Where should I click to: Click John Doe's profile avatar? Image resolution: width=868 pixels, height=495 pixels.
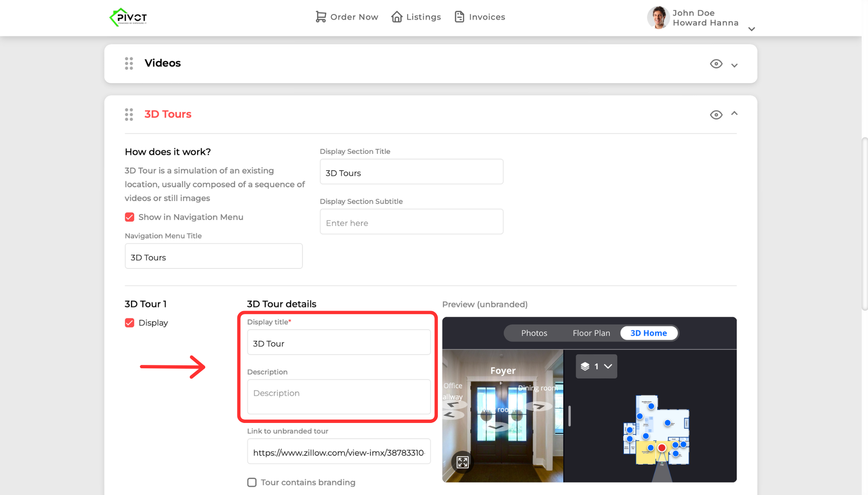658,18
